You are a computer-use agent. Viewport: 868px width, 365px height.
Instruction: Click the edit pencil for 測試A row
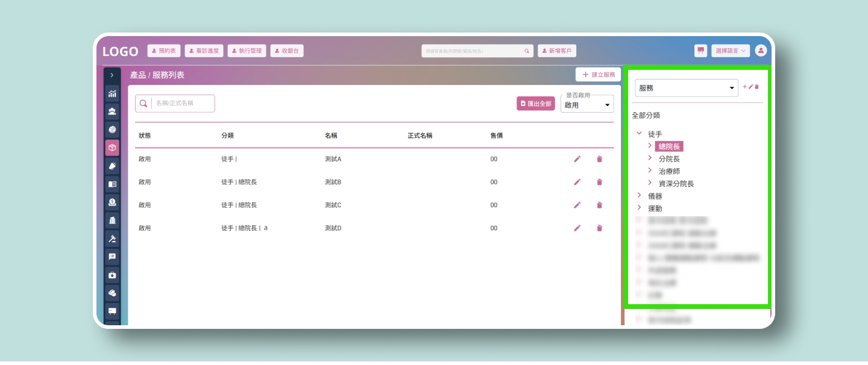(x=577, y=159)
